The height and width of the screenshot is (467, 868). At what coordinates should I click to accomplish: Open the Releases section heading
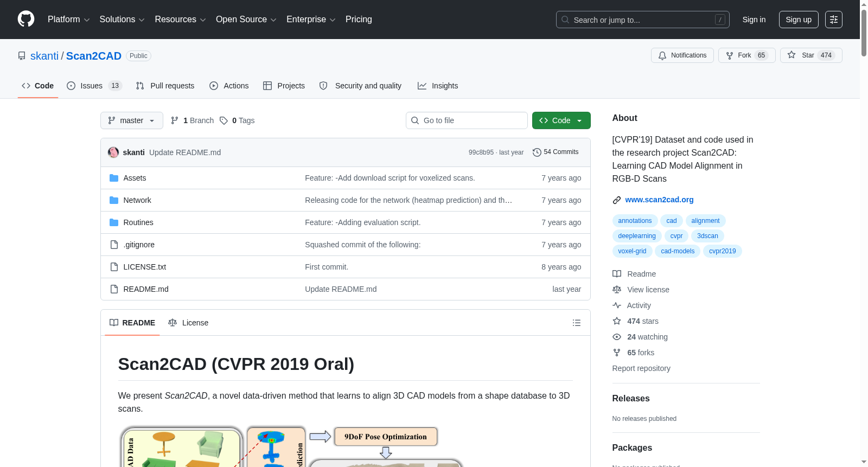631,399
